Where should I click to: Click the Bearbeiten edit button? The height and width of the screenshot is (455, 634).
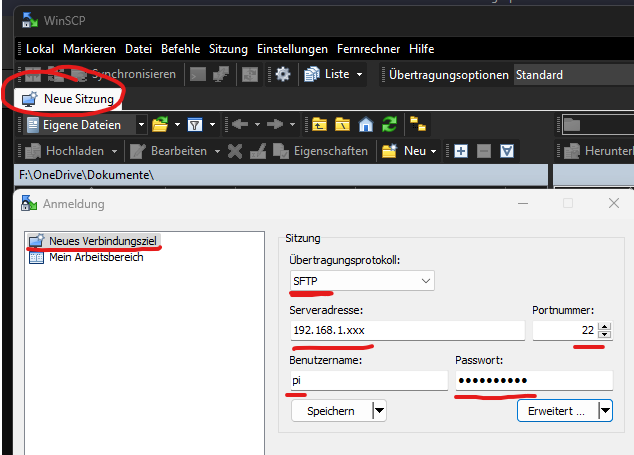click(169, 151)
